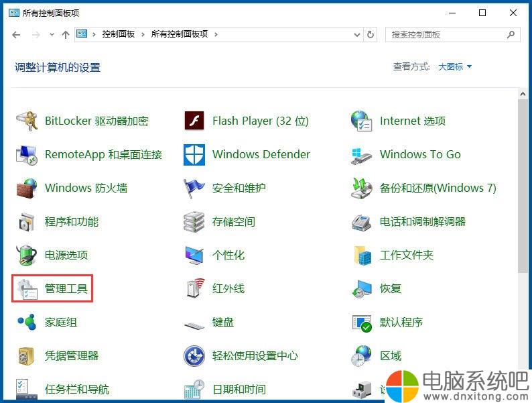This screenshot has height=403, width=532.
Task: Open the 存储空间 drives icon
Action: [194, 222]
